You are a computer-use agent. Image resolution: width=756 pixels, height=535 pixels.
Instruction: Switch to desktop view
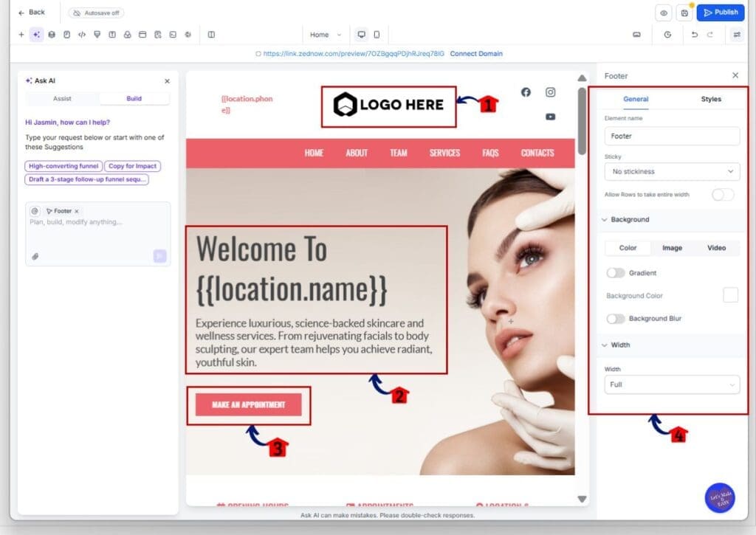coord(361,35)
